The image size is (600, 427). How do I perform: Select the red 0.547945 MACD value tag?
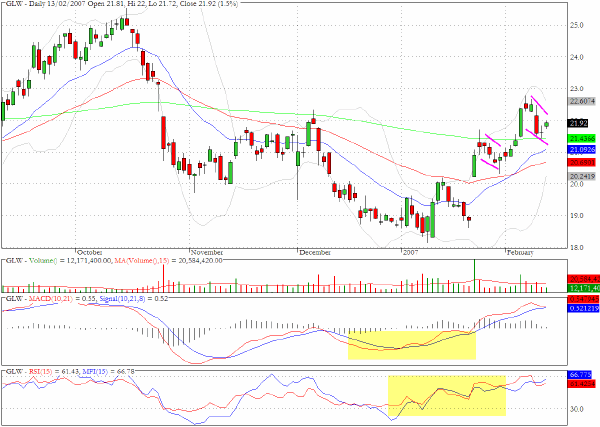pyautogui.click(x=584, y=299)
